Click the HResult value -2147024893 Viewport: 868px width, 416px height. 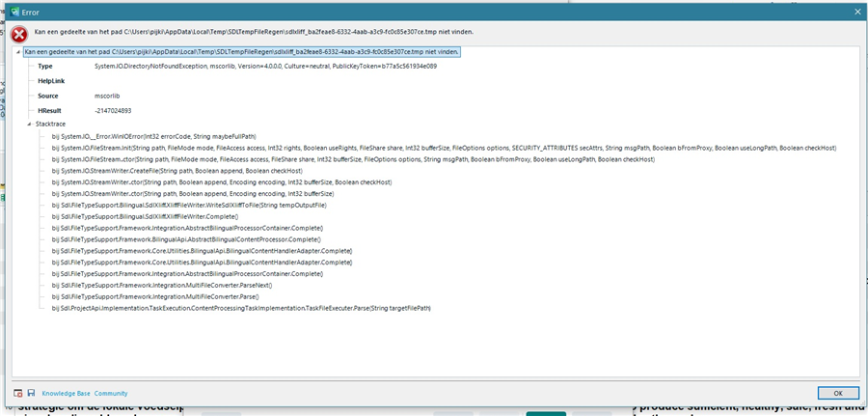113,111
